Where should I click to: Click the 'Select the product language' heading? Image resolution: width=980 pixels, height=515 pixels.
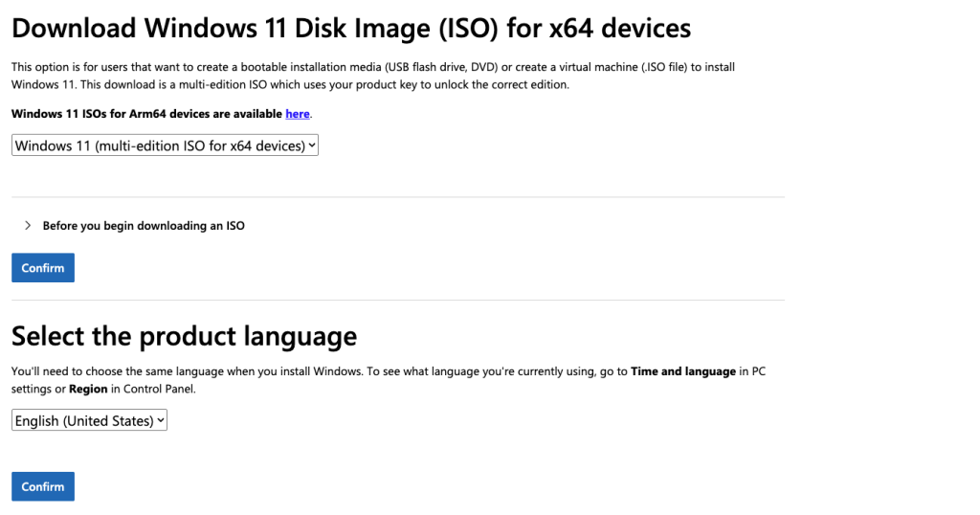coord(184,336)
